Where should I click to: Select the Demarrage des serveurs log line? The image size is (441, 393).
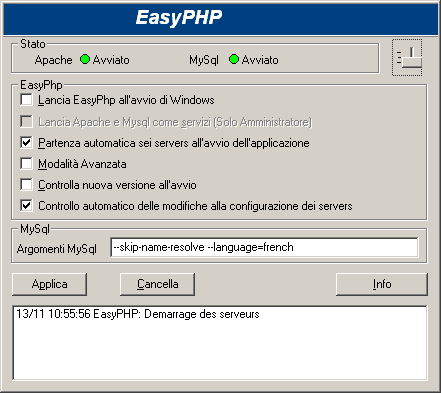coord(138,314)
